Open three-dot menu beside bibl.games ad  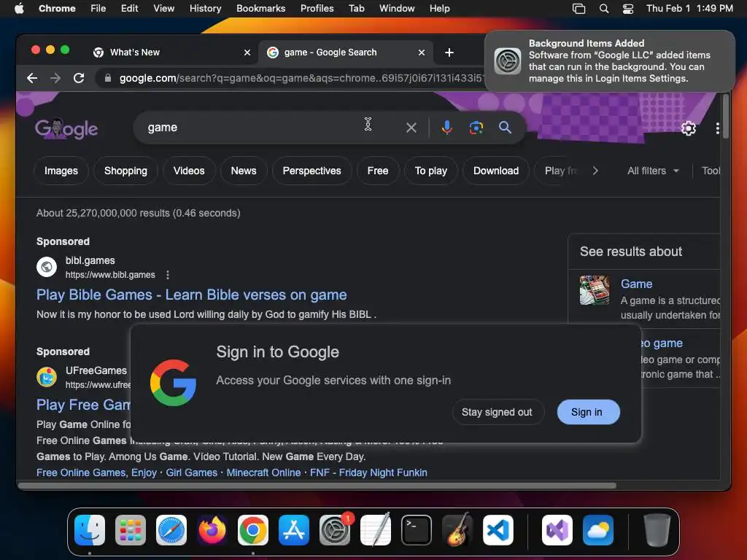167,275
